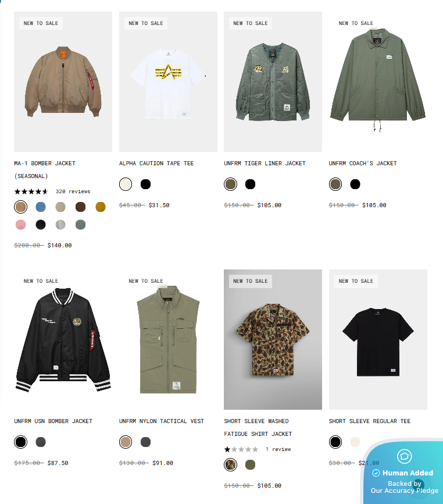Image resolution: width=443 pixels, height=504 pixels.
Task: Open UNFRM Nylon Tactical Vest product image
Action: tap(168, 339)
